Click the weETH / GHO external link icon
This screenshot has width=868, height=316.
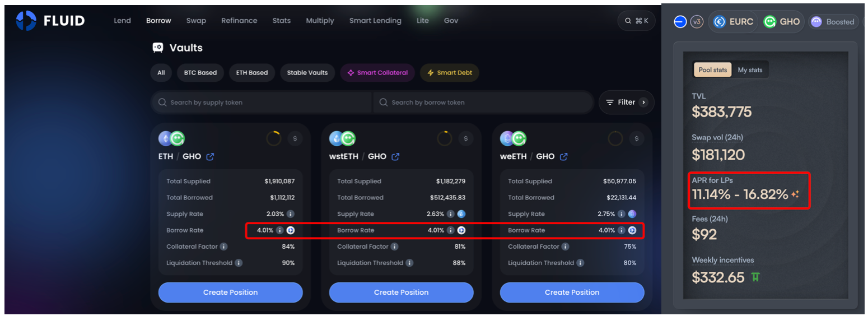tap(564, 157)
